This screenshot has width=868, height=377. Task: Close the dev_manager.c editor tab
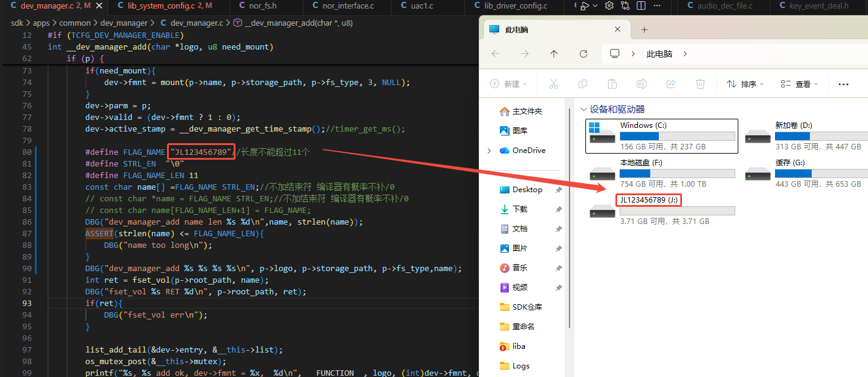point(99,6)
